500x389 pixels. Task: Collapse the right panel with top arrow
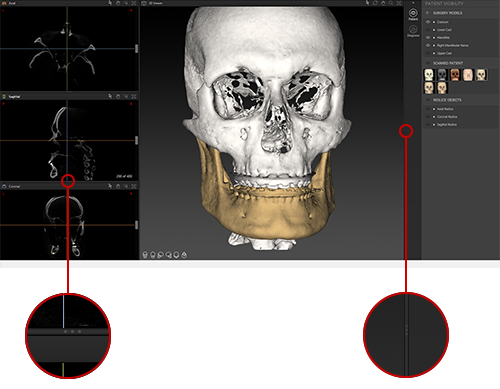coord(413,3)
